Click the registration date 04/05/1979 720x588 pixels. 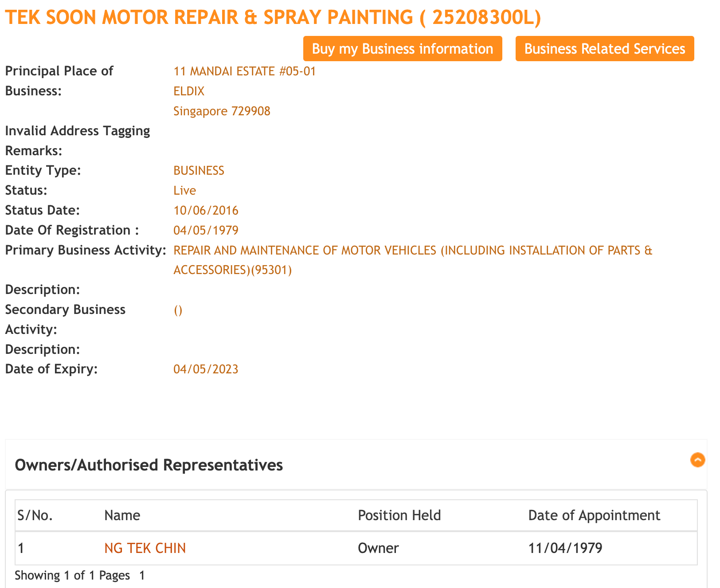(x=206, y=230)
